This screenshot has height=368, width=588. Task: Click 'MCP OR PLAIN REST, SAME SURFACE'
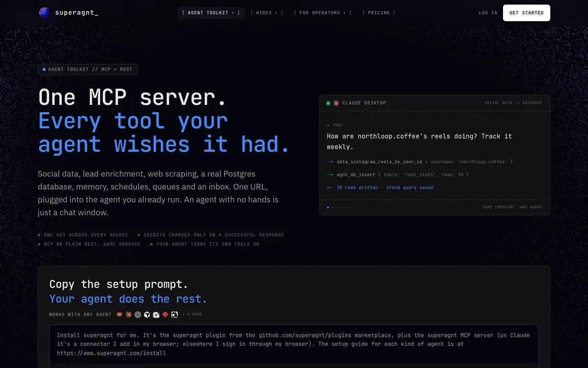pyautogui.click(x=92, y=244)
